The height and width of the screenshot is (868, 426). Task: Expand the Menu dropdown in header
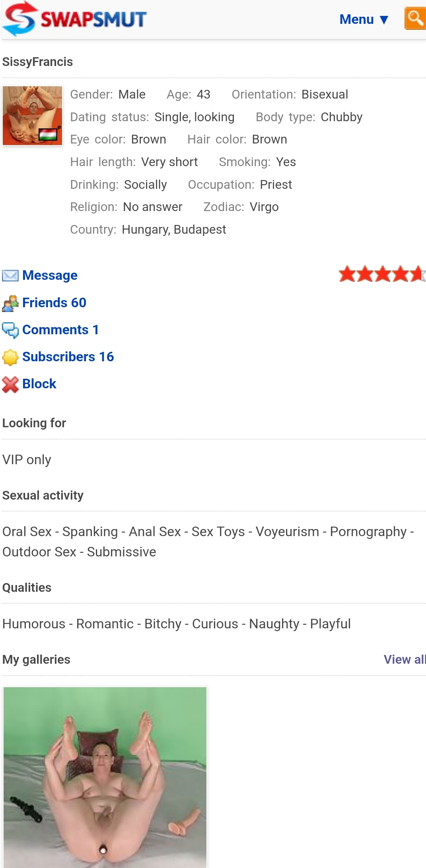pos(357,19)
